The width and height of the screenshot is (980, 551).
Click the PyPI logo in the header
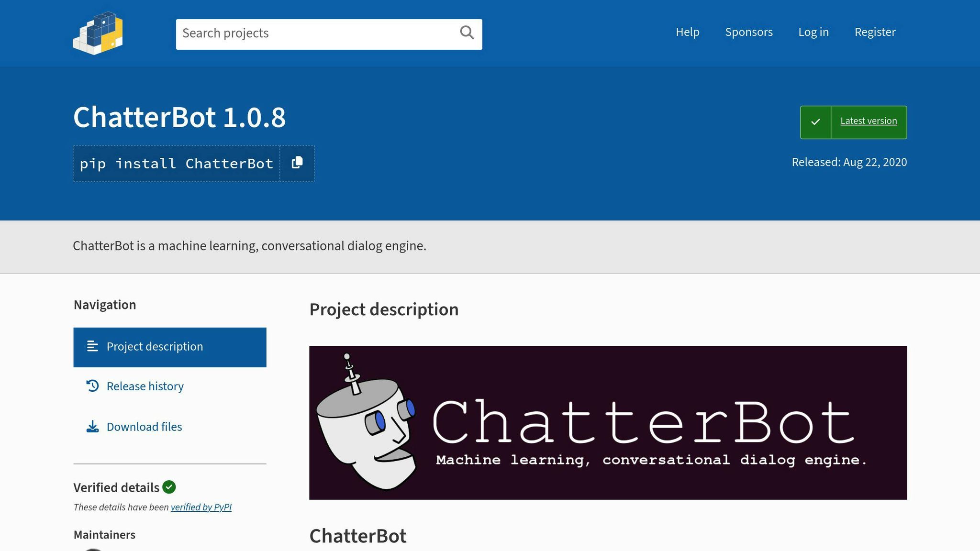tap(98, 33)
